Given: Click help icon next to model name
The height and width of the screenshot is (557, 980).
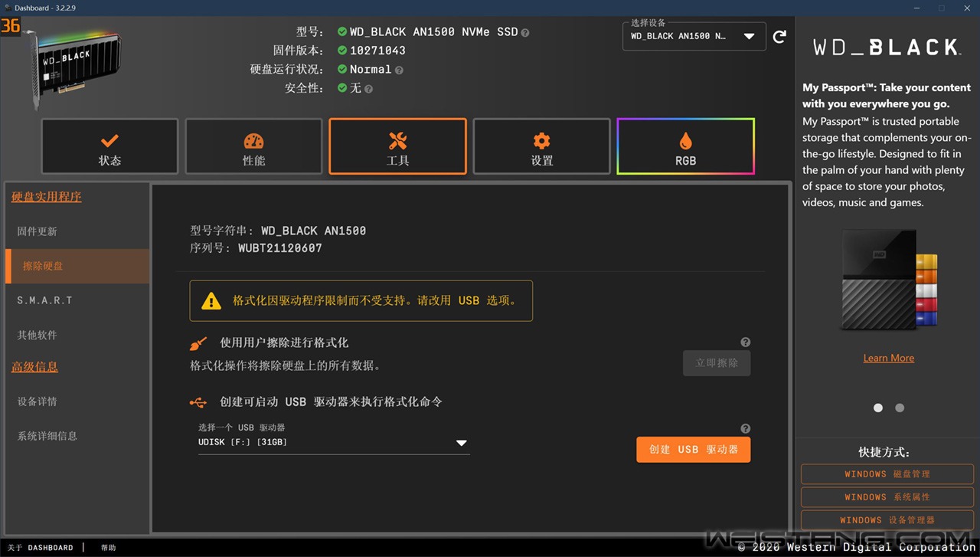Looking at the screenshot, I should coord(525,33).
